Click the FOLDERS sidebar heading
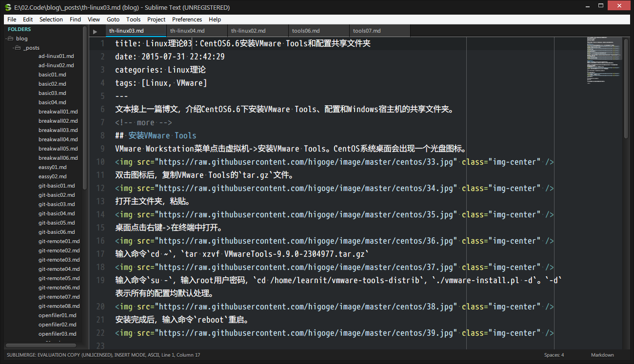The width and height of the screenshot is (634, 364). coord(20,29)
